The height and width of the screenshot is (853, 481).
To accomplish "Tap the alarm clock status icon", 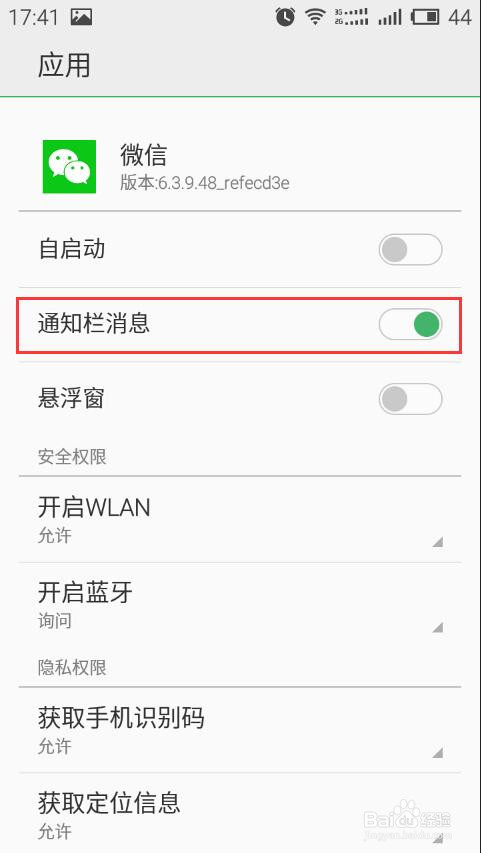I will (285, 17).
